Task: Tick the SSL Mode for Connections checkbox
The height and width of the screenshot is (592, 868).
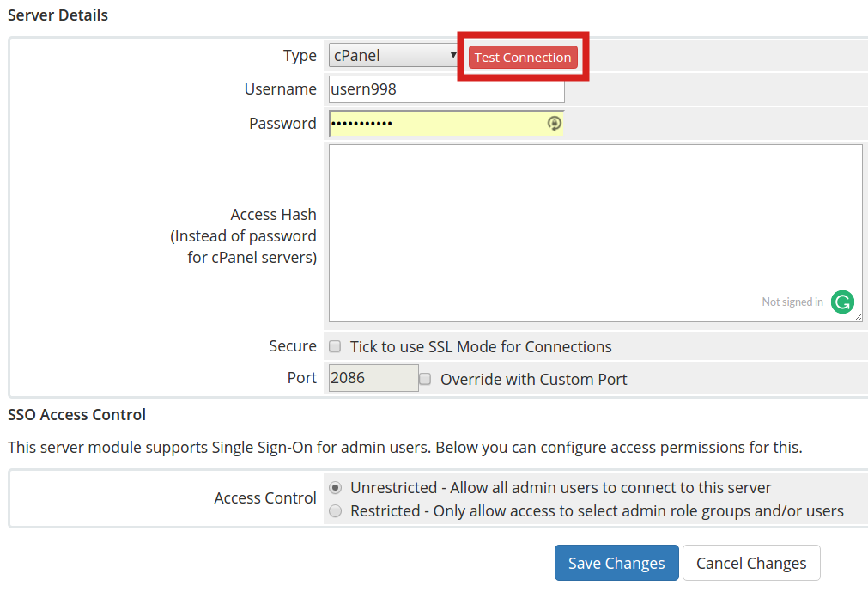Action: 336,347
